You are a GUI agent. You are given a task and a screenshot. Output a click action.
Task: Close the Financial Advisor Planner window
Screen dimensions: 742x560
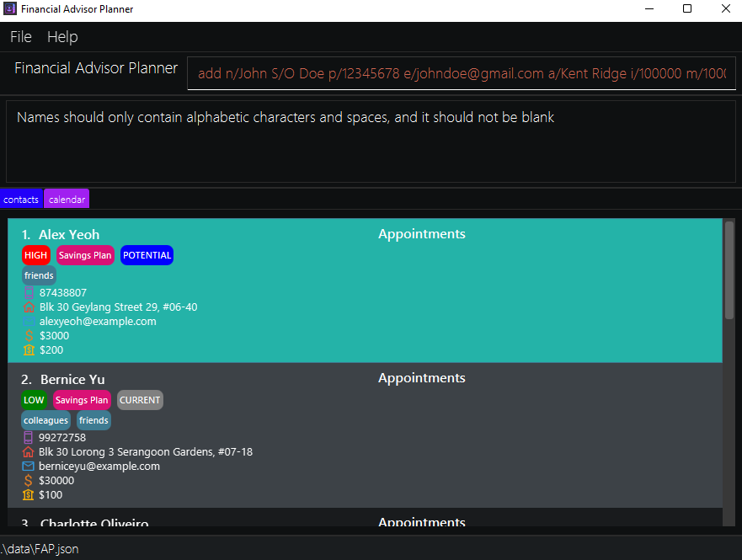[725, 9]
